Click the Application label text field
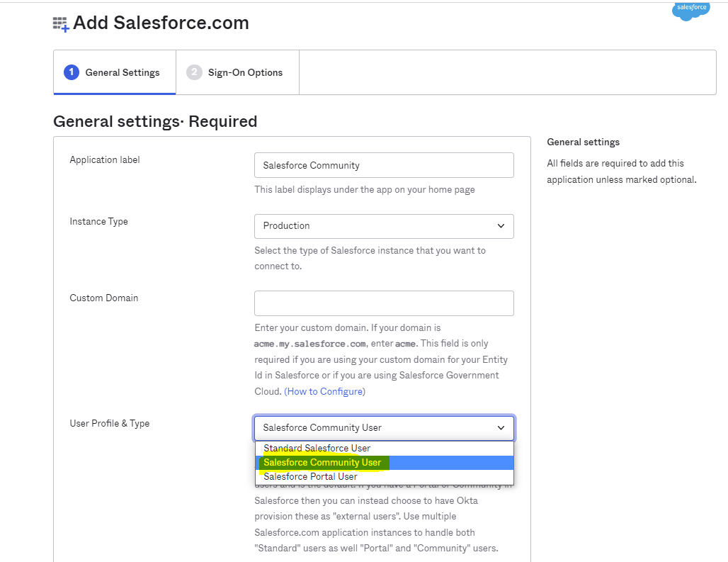Image resolution: width=728 pixels, height=562 pixels. [x=384, y=165]
